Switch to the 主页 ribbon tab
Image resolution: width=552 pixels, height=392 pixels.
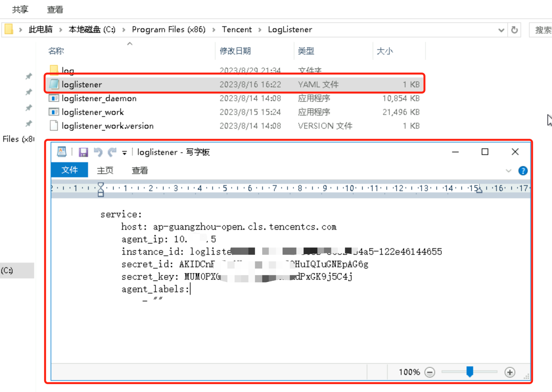[x=105, y=170]
